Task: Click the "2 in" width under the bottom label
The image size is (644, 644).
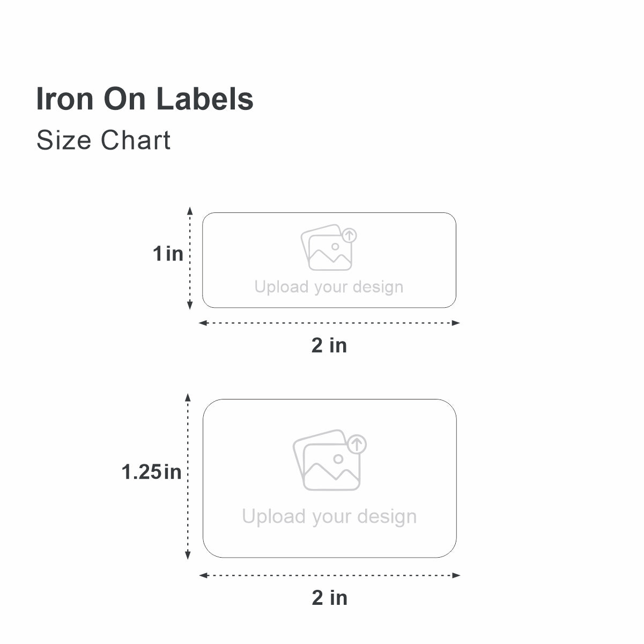Action: tap(330, 597)
